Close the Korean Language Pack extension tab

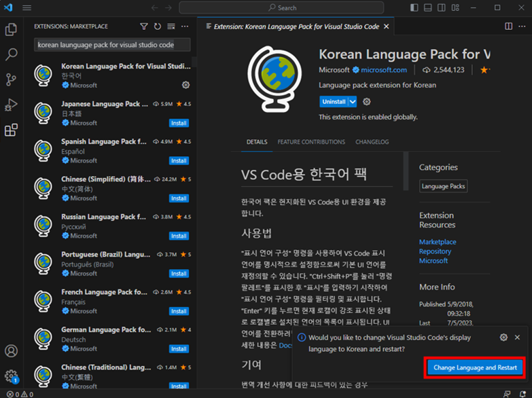[x=386, y=26]
